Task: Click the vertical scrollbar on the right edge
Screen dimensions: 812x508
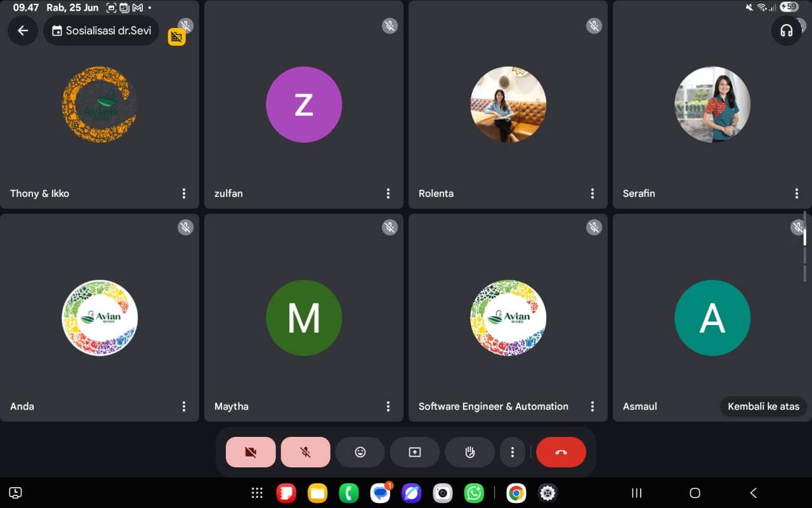Action: pyautogui.click(x=805, y=244)
